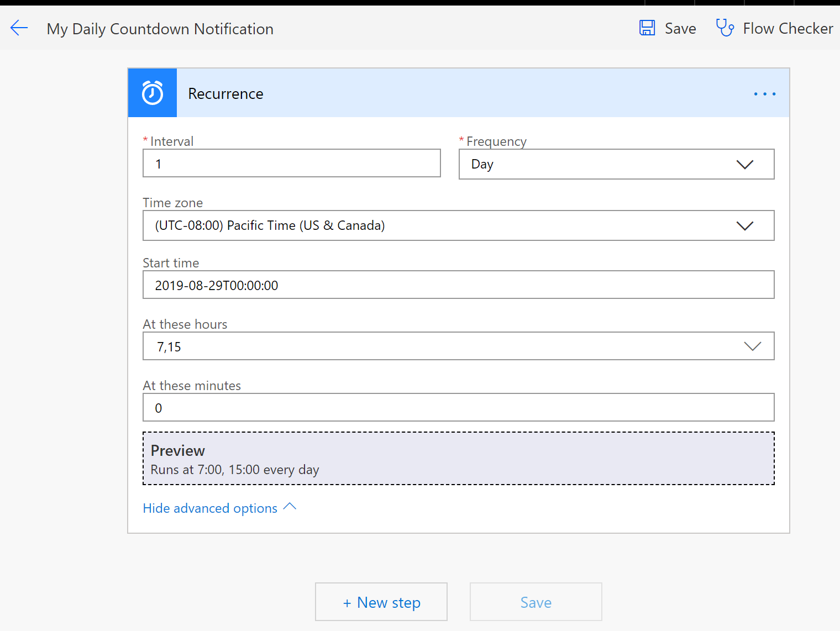Viewport: 840px width, 631px height.
Task: Click the flow title My Daily Countdown Notification
Action: click(160, 29)
